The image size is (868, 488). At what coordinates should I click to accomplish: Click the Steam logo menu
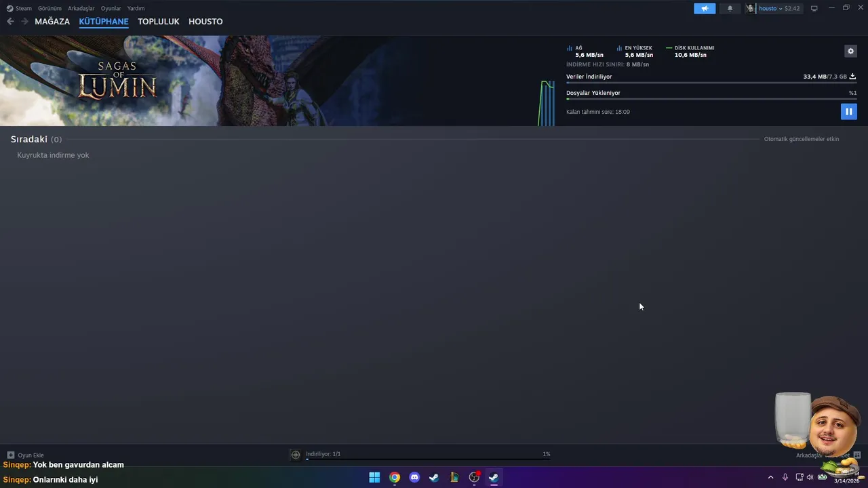pyautogui.click(x=9, y=8)
